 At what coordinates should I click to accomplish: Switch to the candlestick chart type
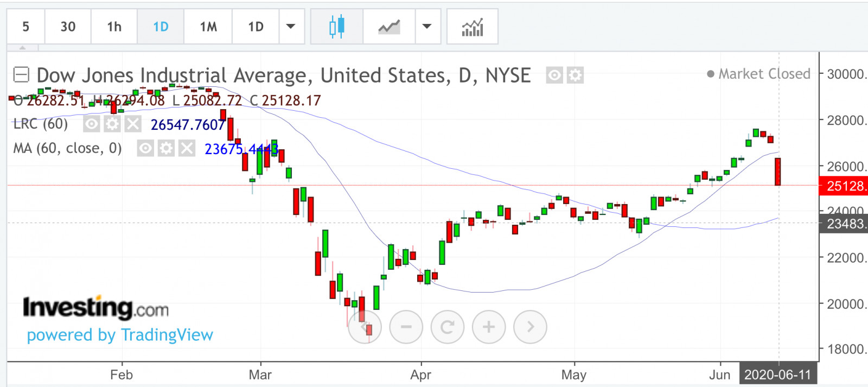click(336, 26)
